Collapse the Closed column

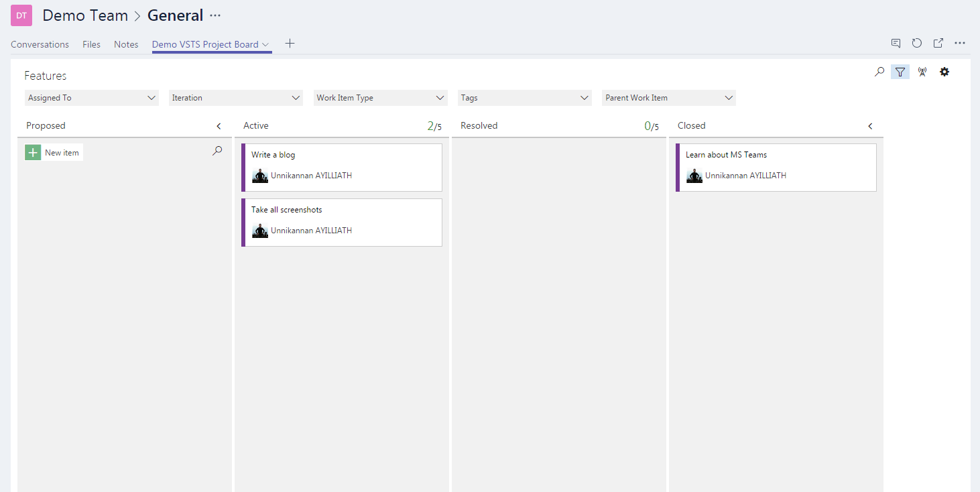coord(870,126)
